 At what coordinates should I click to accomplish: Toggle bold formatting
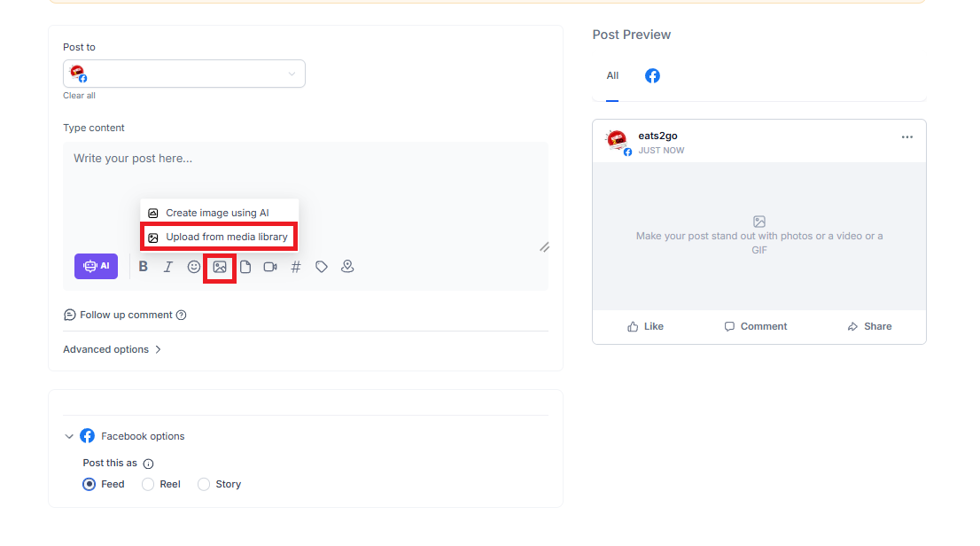pyautogui.click(x=144, y=267)
